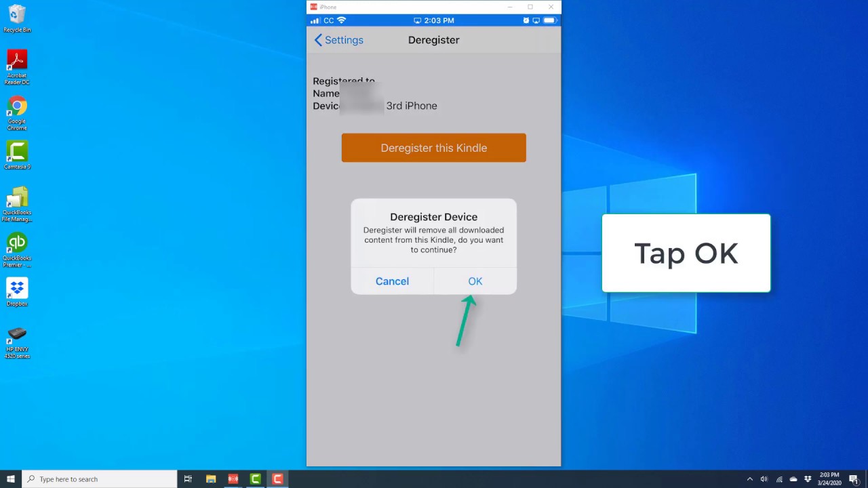Screen dimensions: 868x488
Task: Open QuickBooks File Manager desktop icon
Action: (x=17, y=205)
